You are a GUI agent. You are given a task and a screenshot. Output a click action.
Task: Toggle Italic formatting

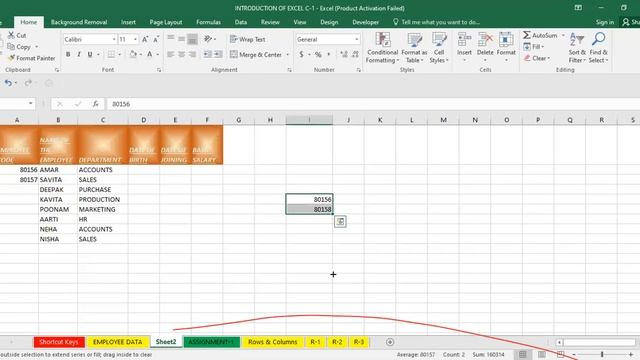[x=79, y=54]
